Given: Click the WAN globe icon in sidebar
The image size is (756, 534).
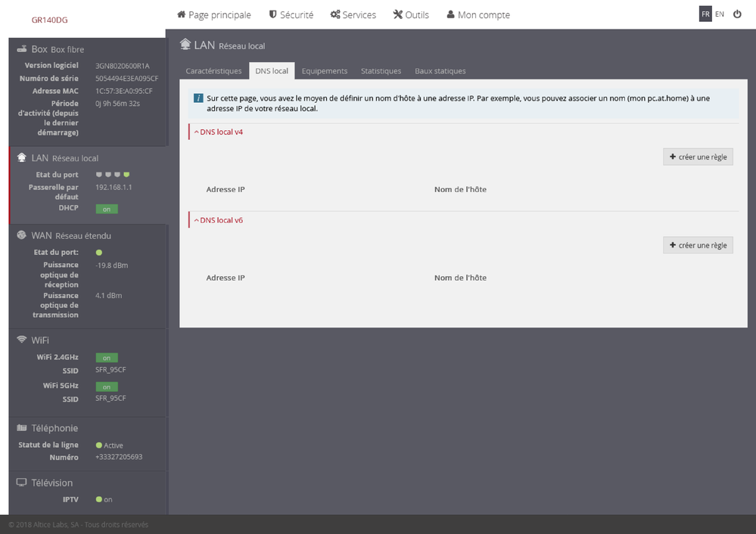Looking at the screenshot, I should (21, 235).
